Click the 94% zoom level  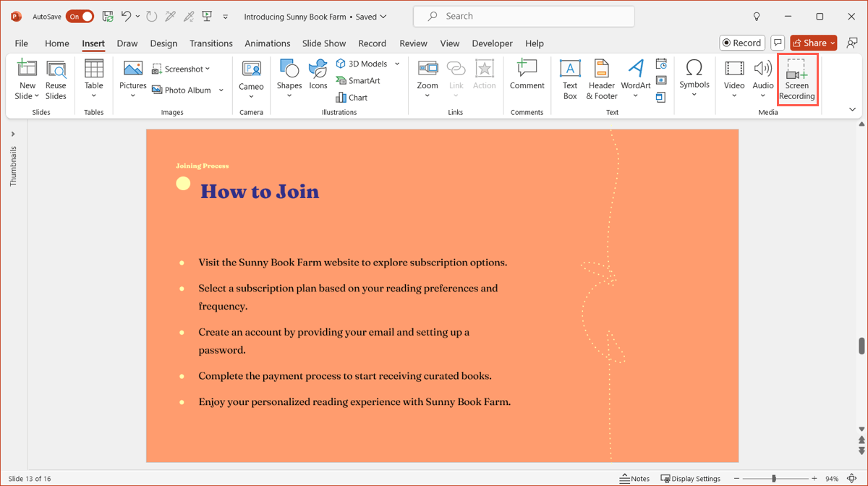[x=832, y=479]
